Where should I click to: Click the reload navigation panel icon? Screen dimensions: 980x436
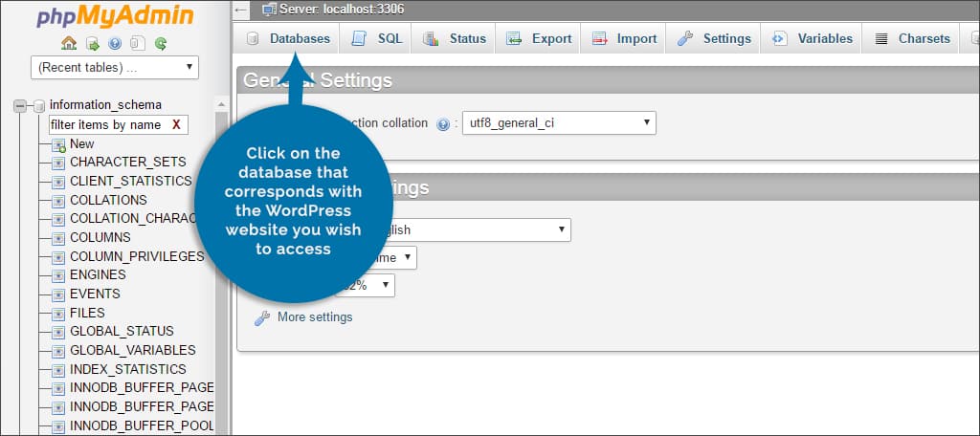161,43
